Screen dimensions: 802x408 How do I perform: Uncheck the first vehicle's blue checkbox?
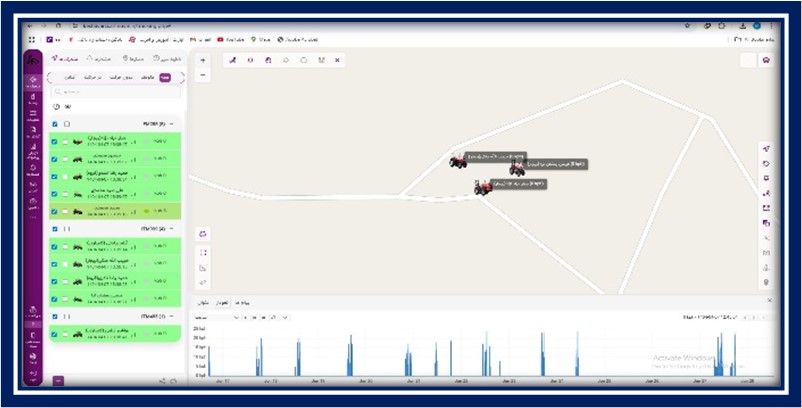pos(55,142)
